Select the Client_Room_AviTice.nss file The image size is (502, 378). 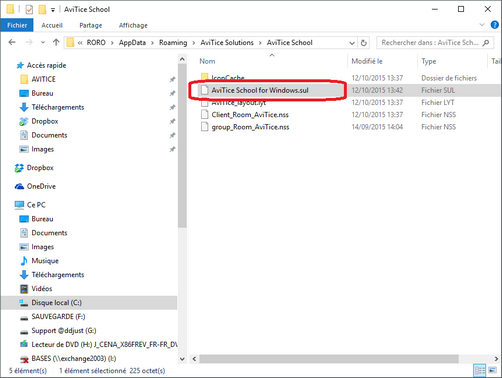250,115
